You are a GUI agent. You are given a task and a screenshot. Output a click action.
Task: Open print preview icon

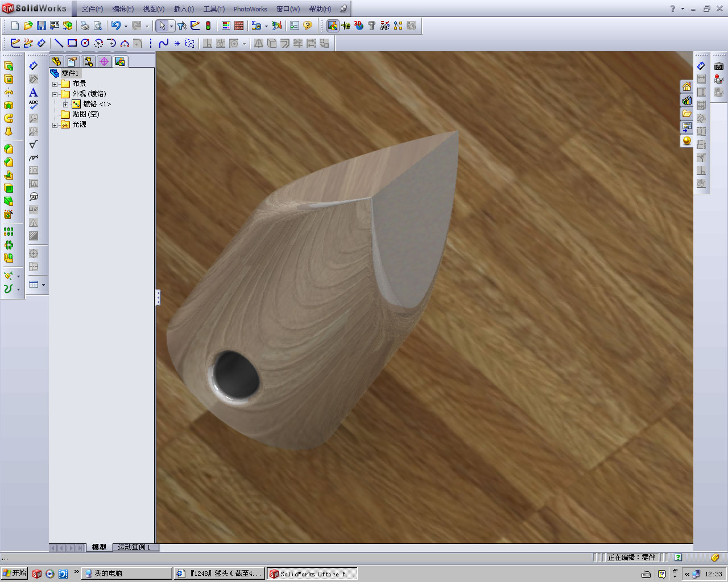point(98,26)
